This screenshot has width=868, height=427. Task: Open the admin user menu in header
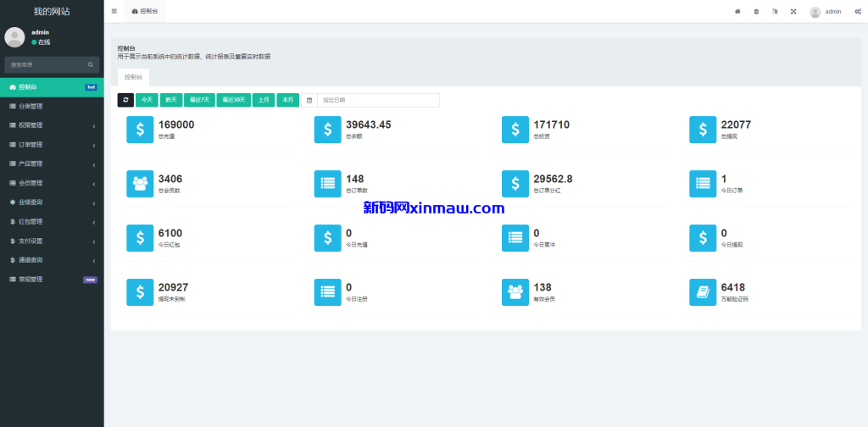pyautogui.click(x=826, y=12)
